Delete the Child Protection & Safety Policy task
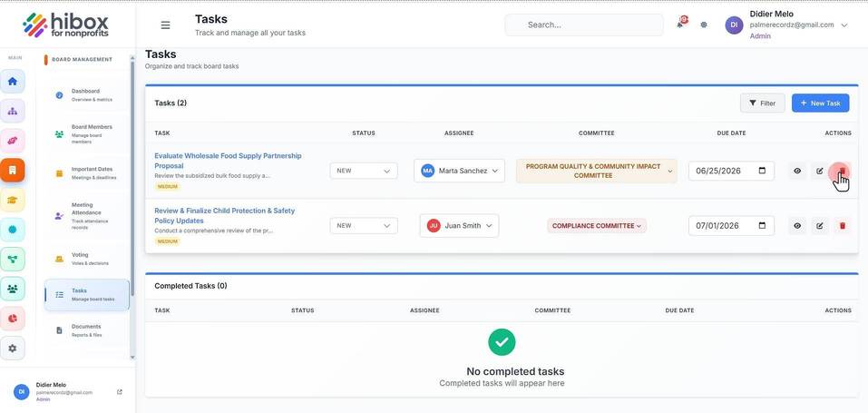868x413 pixels. tap(843, 226)
